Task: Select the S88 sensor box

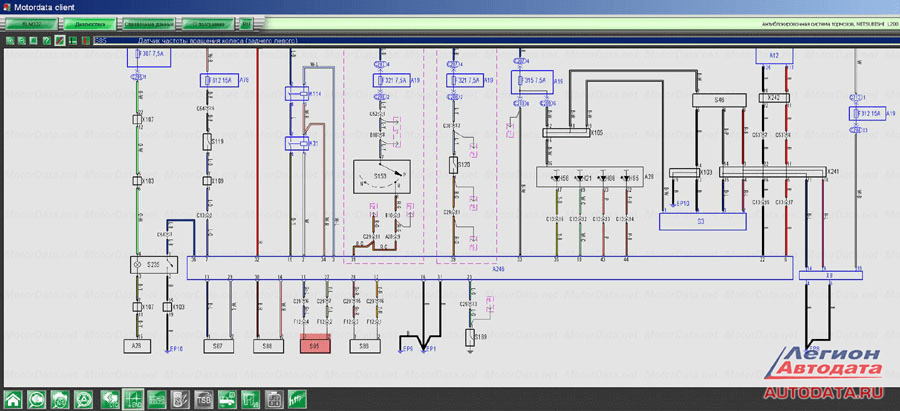Action: tap(269, 346)
